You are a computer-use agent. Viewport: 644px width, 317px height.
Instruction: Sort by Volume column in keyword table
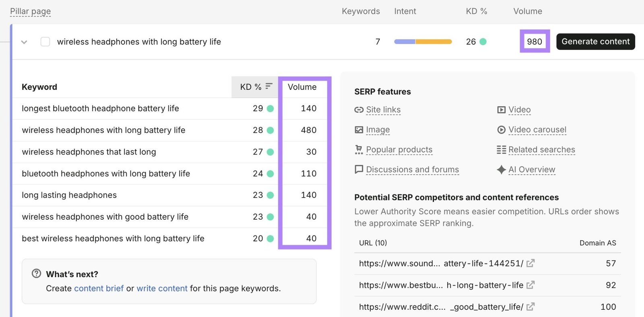(302, 87)
